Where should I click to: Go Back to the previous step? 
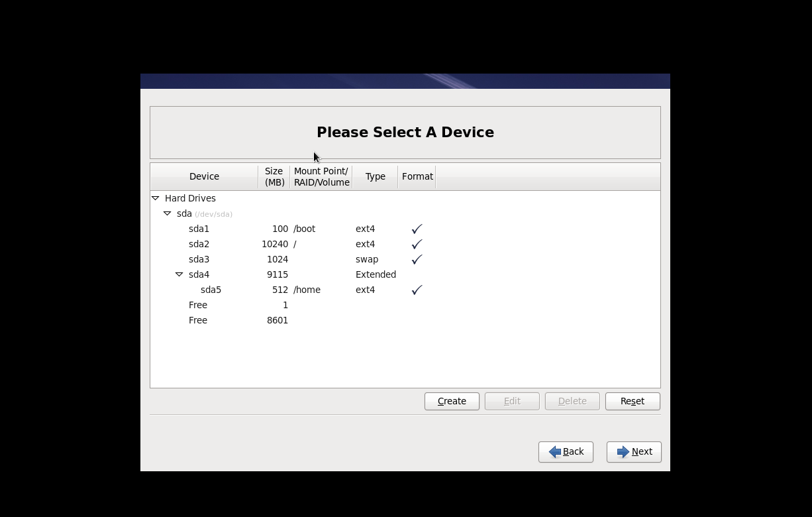(x=566, y=451)
